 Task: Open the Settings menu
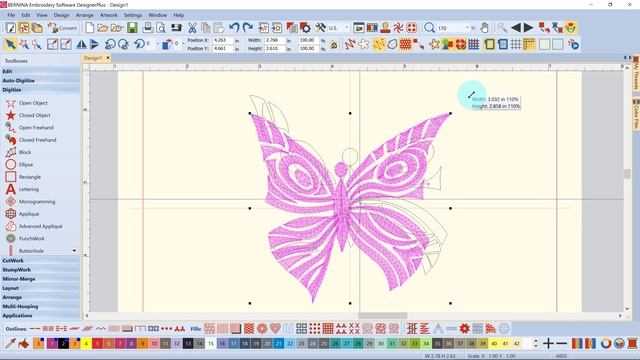pos(133,15)
